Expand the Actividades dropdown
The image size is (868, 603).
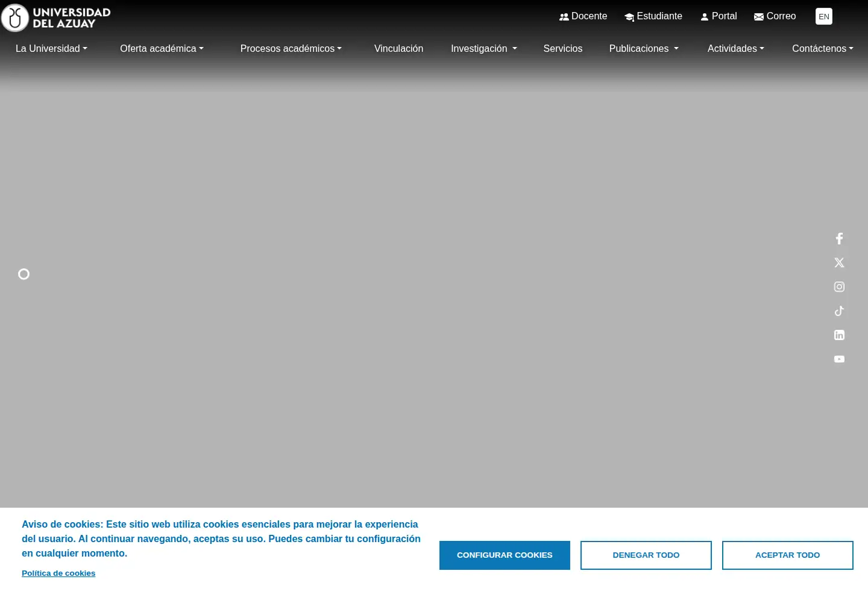pyautogui.click(x=736, y=49)
